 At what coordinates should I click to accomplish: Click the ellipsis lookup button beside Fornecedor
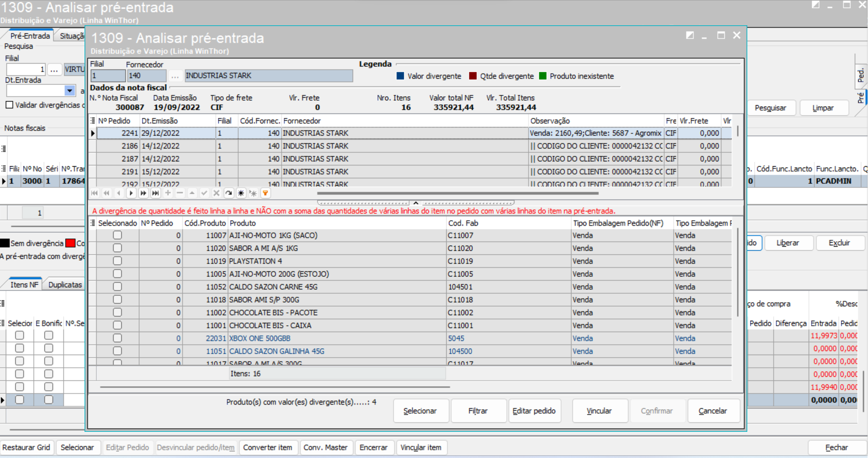(175, 76)
